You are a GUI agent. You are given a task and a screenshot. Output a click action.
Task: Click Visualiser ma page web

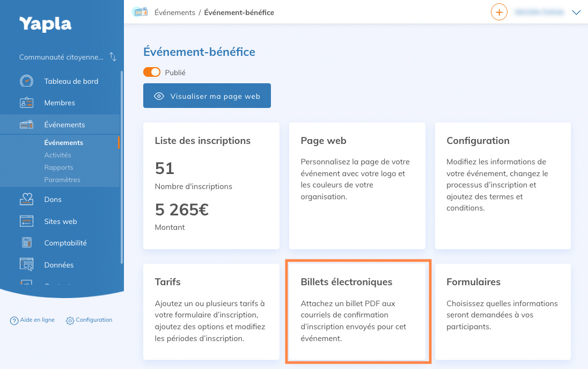point(207,96)
